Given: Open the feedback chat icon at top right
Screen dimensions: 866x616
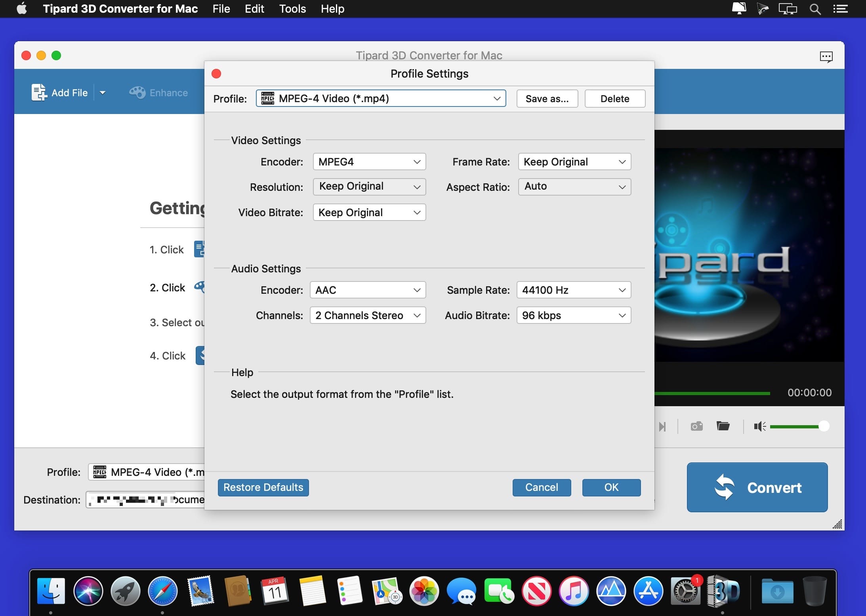Looking at the screenshot, I should 826,57.
